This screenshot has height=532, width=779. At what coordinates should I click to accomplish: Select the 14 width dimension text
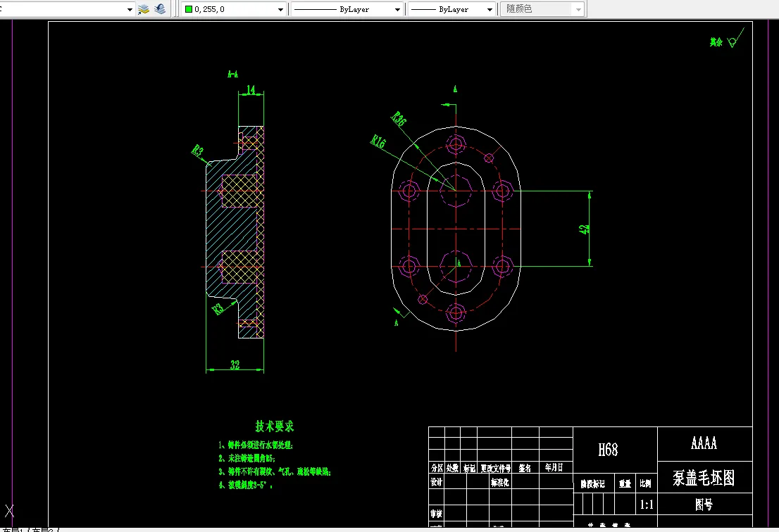pyautogui.click(x=251, y=89)
